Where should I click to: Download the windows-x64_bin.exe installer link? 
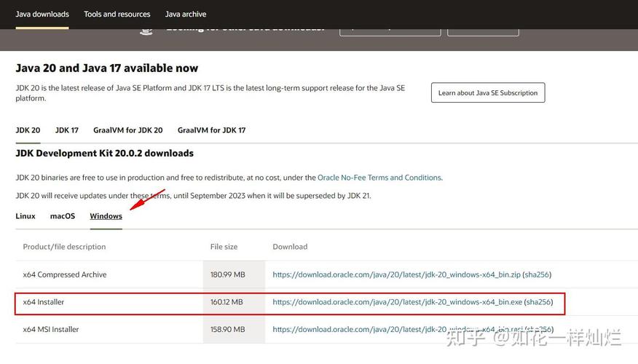397,302
